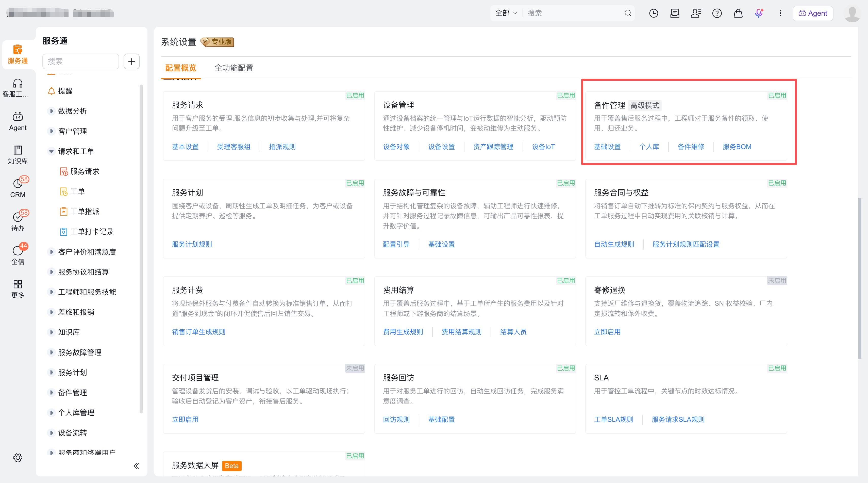Screen dimensions: 868x483
Task: Switch to the 全功能配置 tab
Action: tap(233, 68)
